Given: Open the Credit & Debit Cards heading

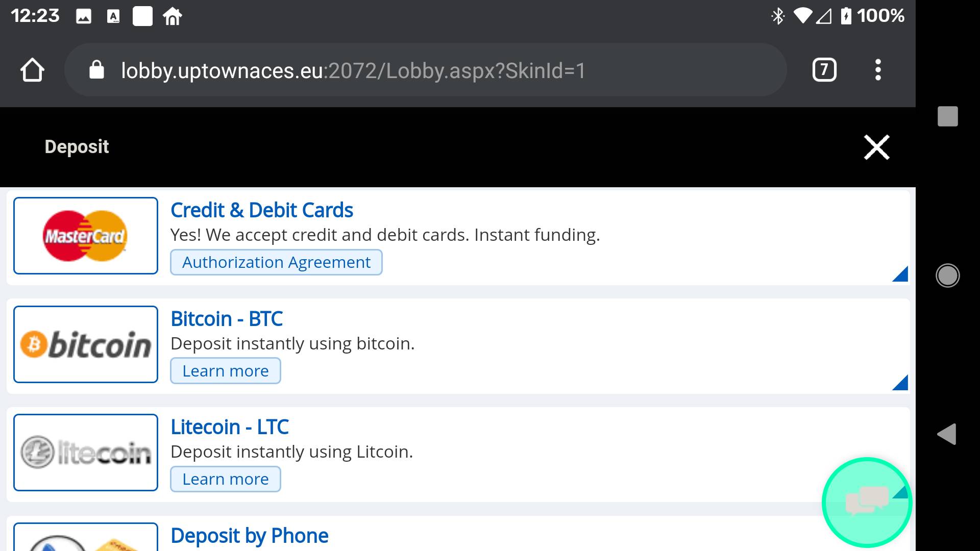Looking at the screenshot, I should 262,210.
